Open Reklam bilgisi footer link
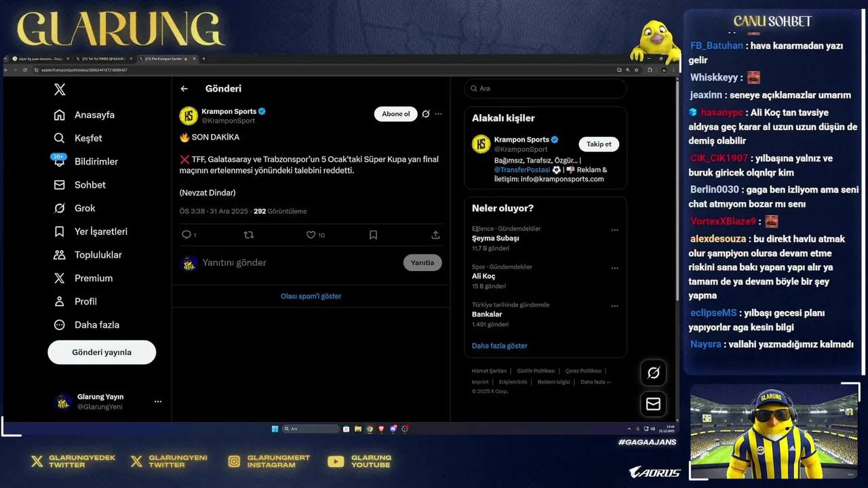Image resolution: width=868 pixels, height=488 pixels. (x=554, y=382)
